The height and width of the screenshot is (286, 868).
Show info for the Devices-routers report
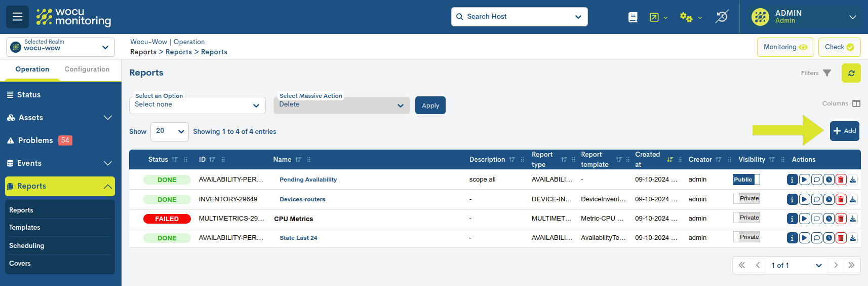coord(792,199)
